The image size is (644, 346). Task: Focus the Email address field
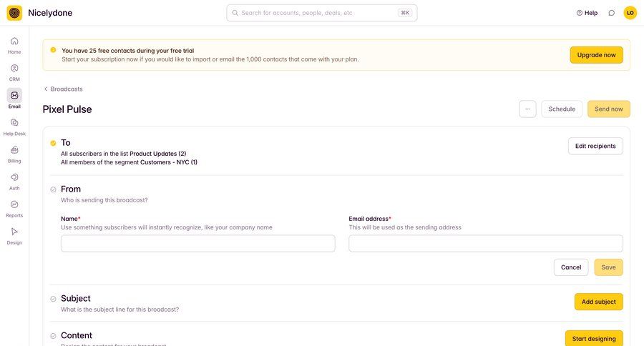point(485,243)
